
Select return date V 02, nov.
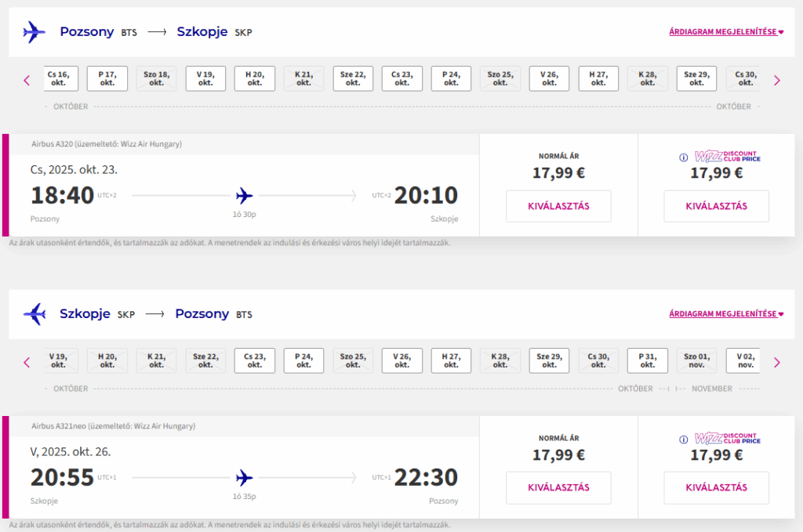click(x=743, y=360)
